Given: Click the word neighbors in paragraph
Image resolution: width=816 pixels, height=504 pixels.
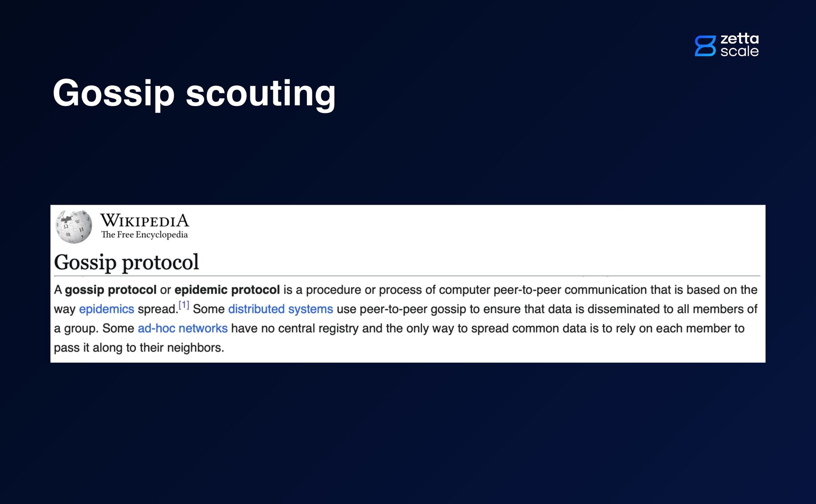Looking at the screenshot, I should [195, 347].
